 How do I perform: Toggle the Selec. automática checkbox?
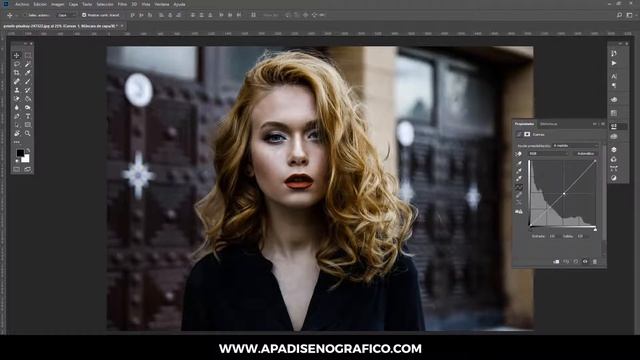pos(25,15)
